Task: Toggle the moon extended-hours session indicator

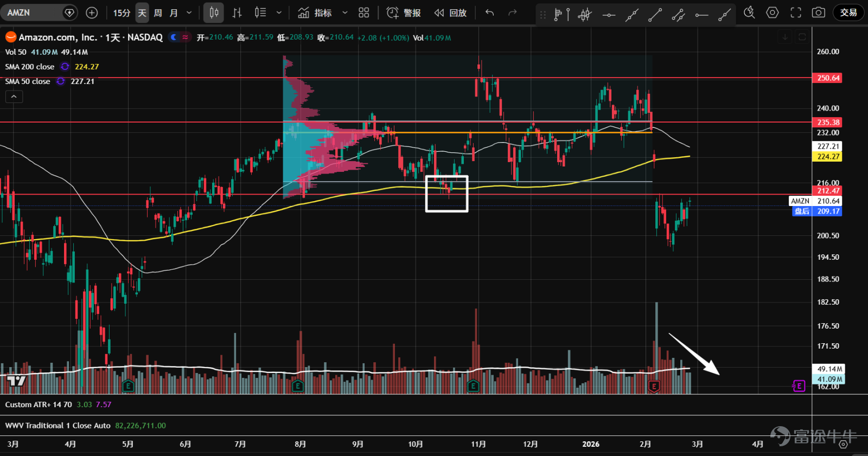Action: point(174,37)
